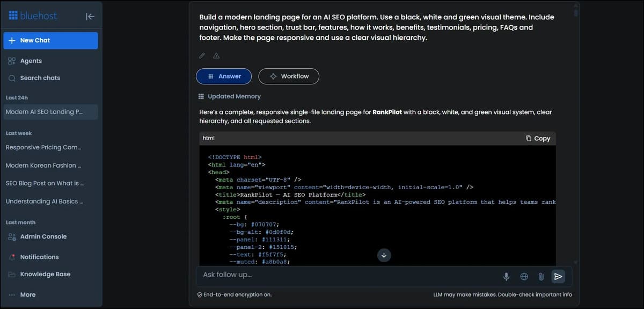644x309 pixels.
Task: Click the Knowledge Base folder icon
Action: [x=12, y=274]
